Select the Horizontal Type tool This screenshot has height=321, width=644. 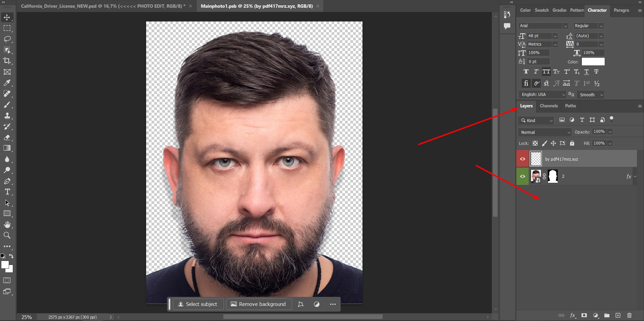pyautogui.click(x=7, y=192)
